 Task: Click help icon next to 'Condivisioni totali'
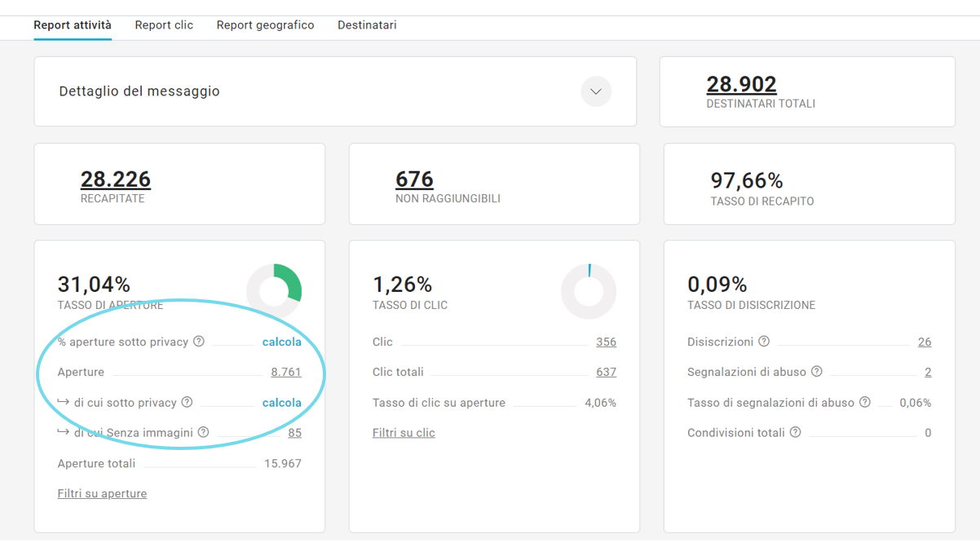click(x=796, y=432)
